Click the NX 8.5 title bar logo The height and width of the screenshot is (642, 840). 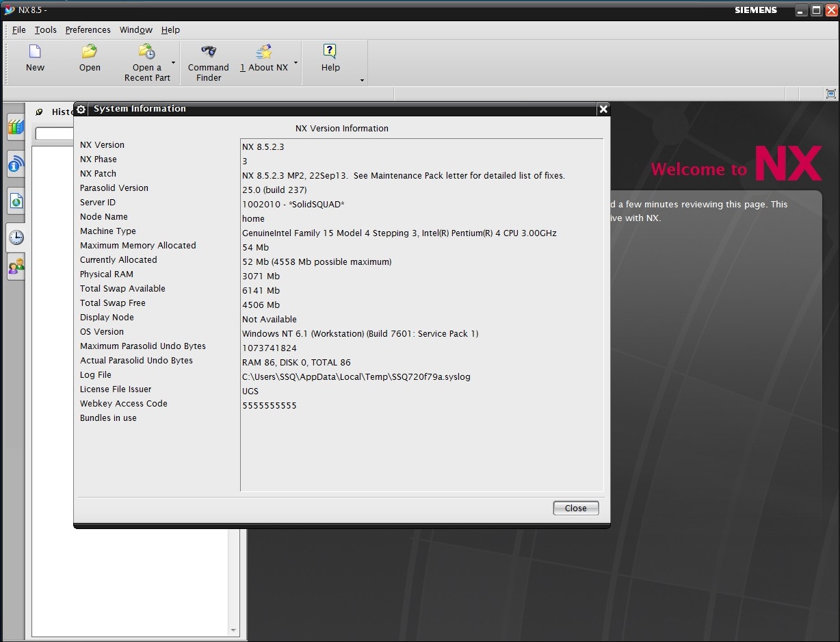[10, 10]
